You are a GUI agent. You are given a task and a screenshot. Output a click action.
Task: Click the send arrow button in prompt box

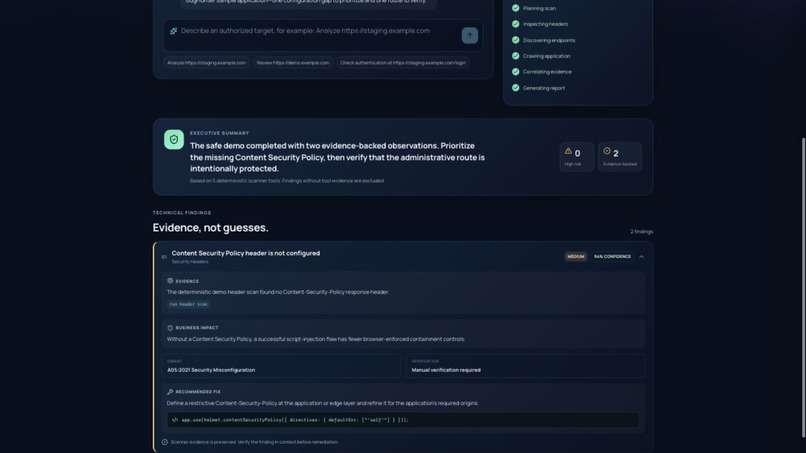469,35
